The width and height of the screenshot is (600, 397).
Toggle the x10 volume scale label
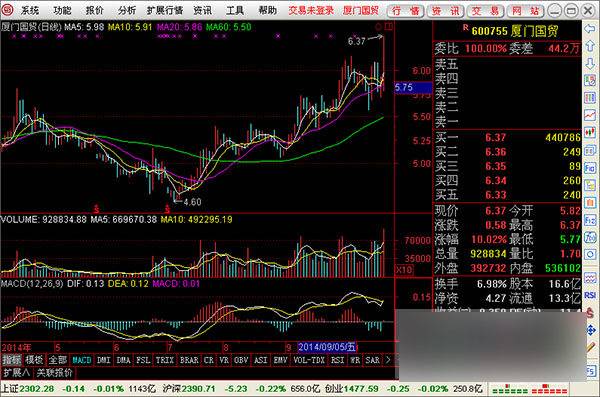pos(404,270)
